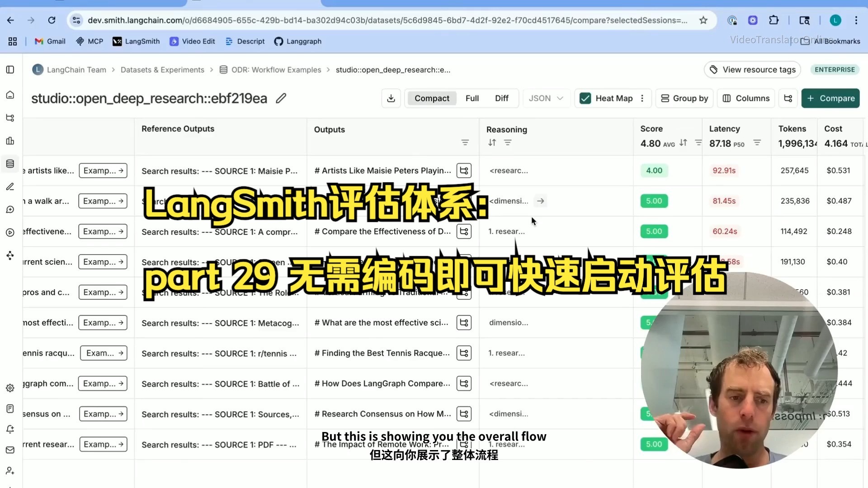Click View resource tags button
This screenshot has height=488, width=868.
pyautogui.click(x=753, y=70)
